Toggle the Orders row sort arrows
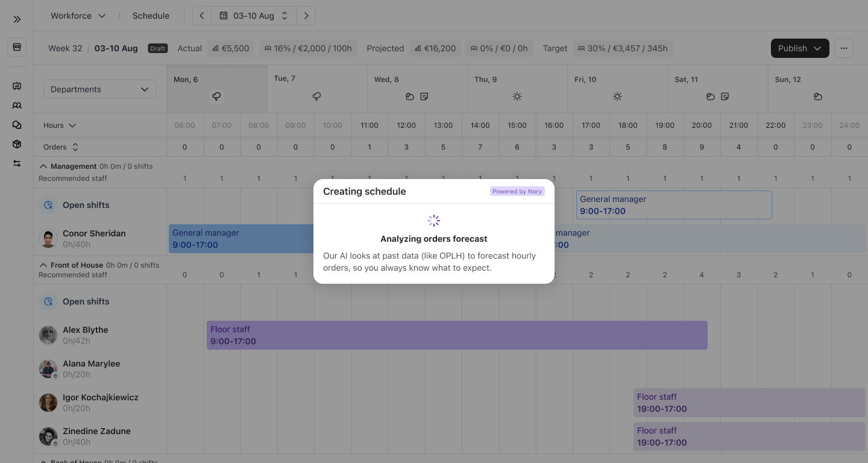Image resolution: width=868 pixels, height=463 pixels. 75,147
